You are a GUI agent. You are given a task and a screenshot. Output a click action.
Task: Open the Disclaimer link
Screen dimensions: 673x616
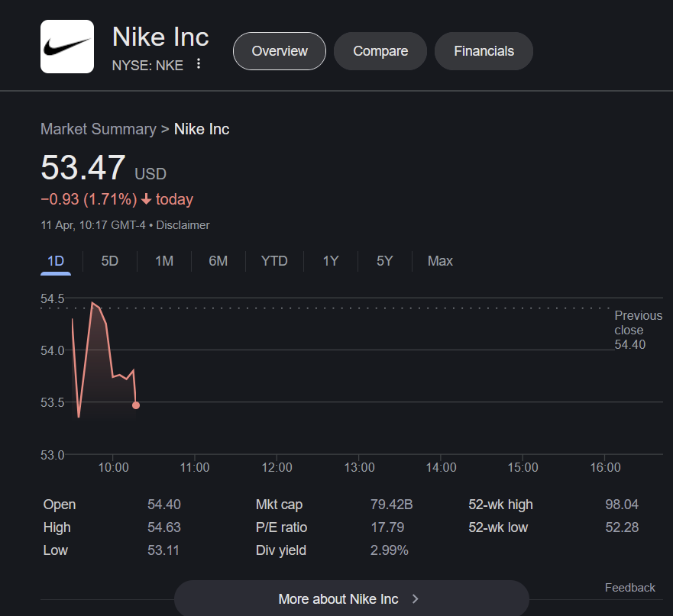point(183,225)
